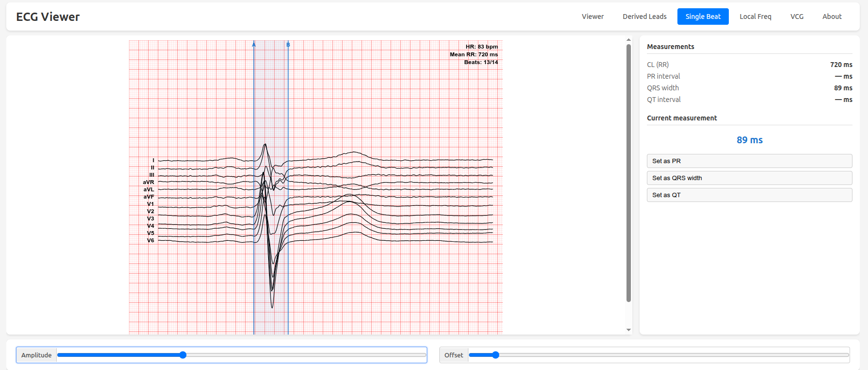
Task: Click the 720 ms CL value
Action: pyautogui.click(x=841, y=65)
